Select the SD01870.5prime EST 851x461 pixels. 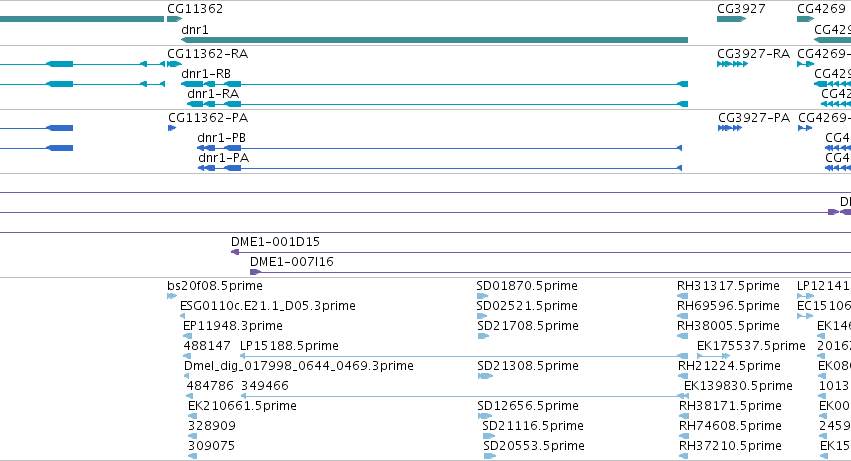tap(527, 286)
